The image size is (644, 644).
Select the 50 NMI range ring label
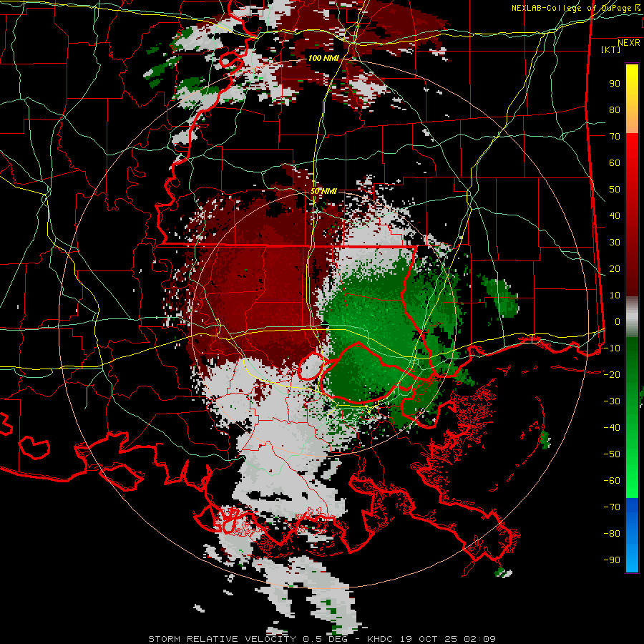coord(323,191)
